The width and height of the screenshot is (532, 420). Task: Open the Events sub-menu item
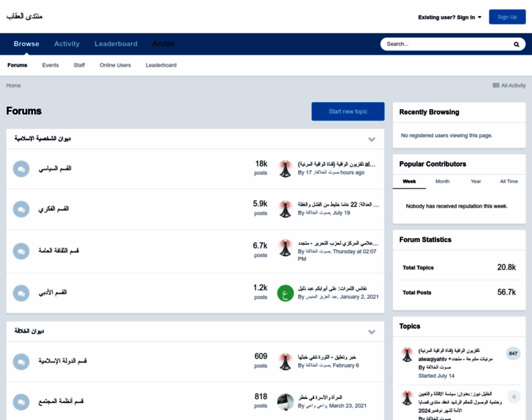tap(50, 65)
